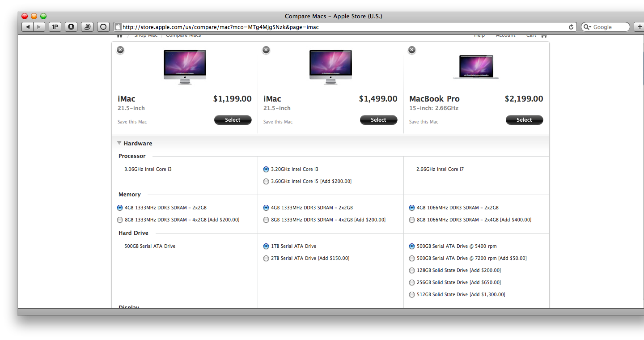
Task: Click the circle toolbar button
Action: click(x=103, y=27)
